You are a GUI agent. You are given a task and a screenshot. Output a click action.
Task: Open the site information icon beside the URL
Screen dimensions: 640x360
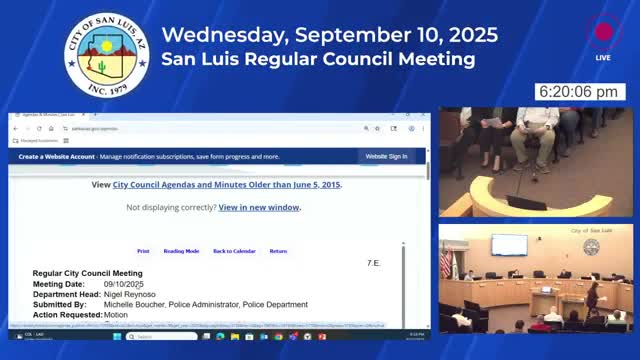pyautogui.click(x=65, y=129)
